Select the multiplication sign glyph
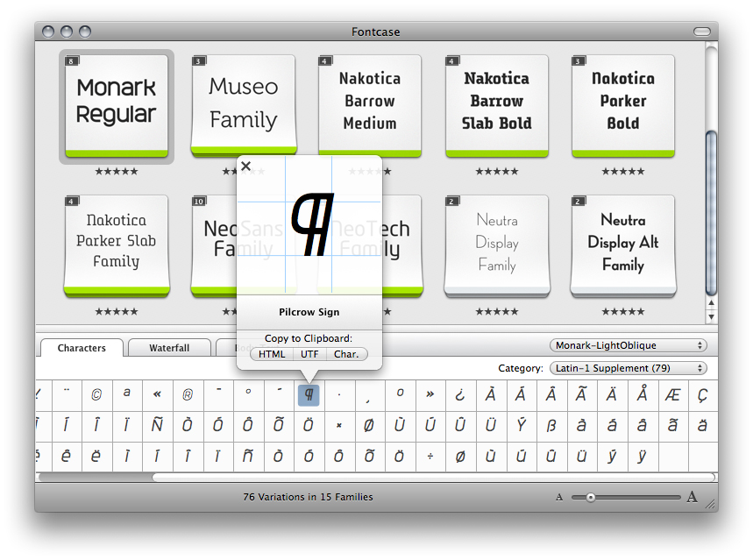 click(339, 425)
